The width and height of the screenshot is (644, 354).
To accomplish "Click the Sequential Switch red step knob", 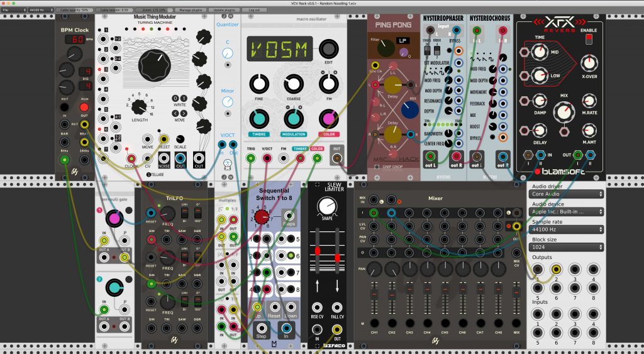I will click(261, 217).
